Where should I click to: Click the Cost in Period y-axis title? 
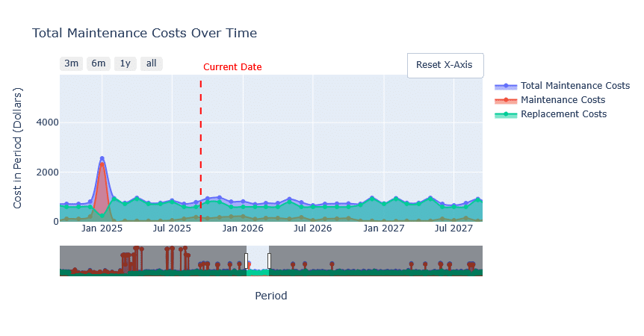click(19, 147)
